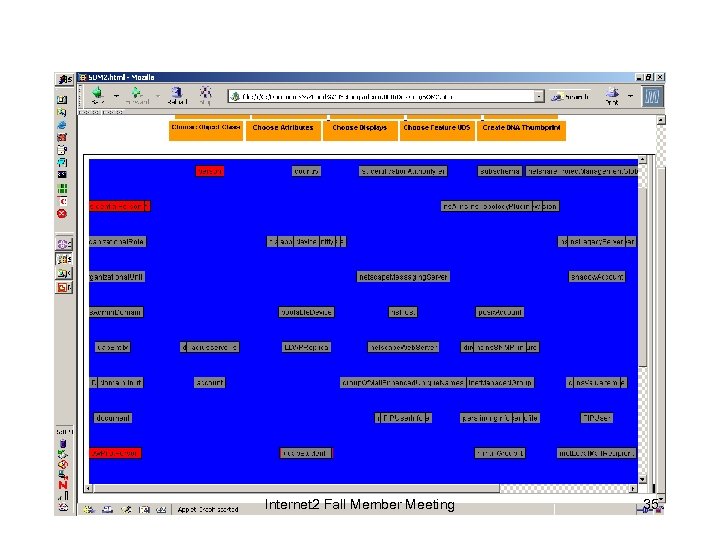Click the Start button at top-left corner
720x540 pixels.
(65, 79)
